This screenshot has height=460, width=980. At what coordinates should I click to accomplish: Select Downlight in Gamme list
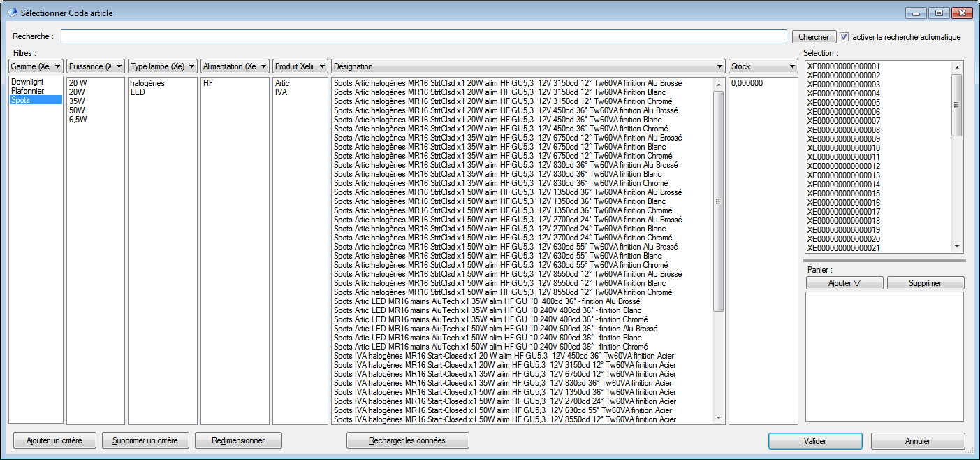click(x=35, y=82)
